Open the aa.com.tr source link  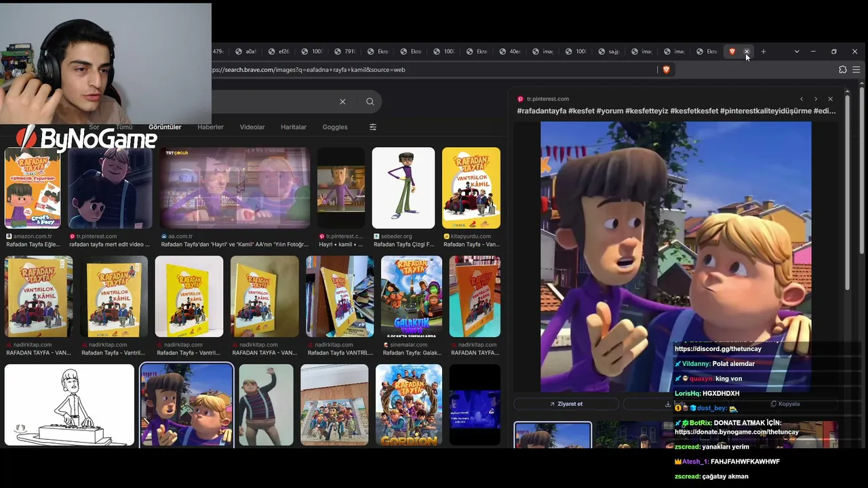[x=180, y=237]
